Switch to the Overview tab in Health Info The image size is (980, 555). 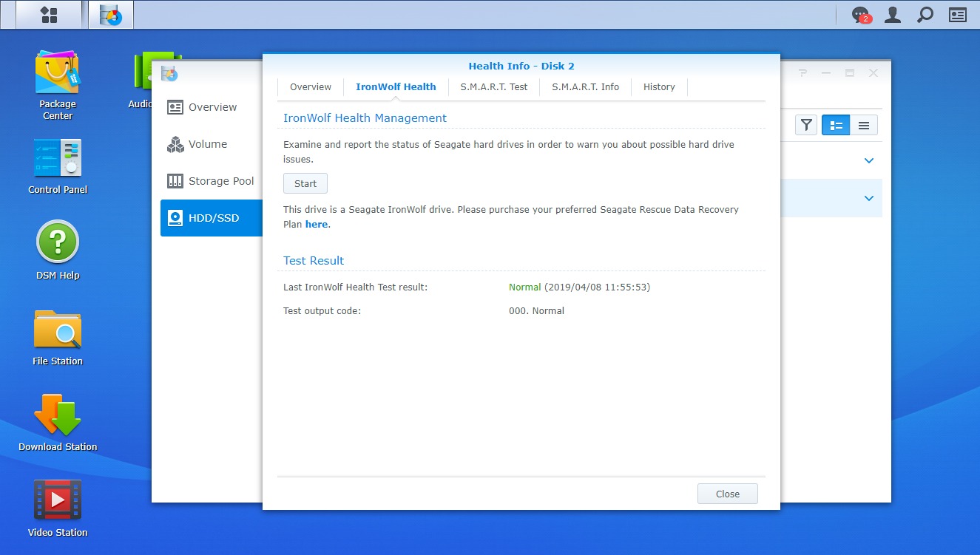click(x=311, y=86)
